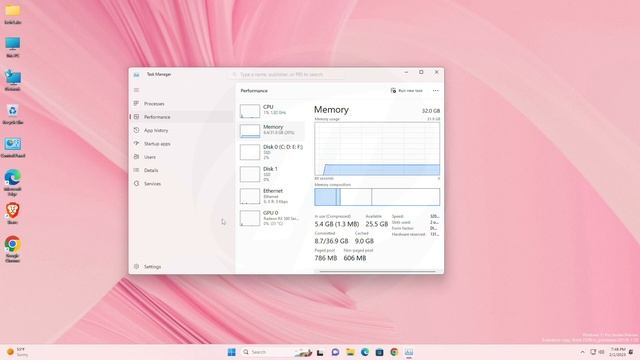This screenshot has height=360, width=640.
Task: Open the clock and date in tray
Action: tap(618, 352)
